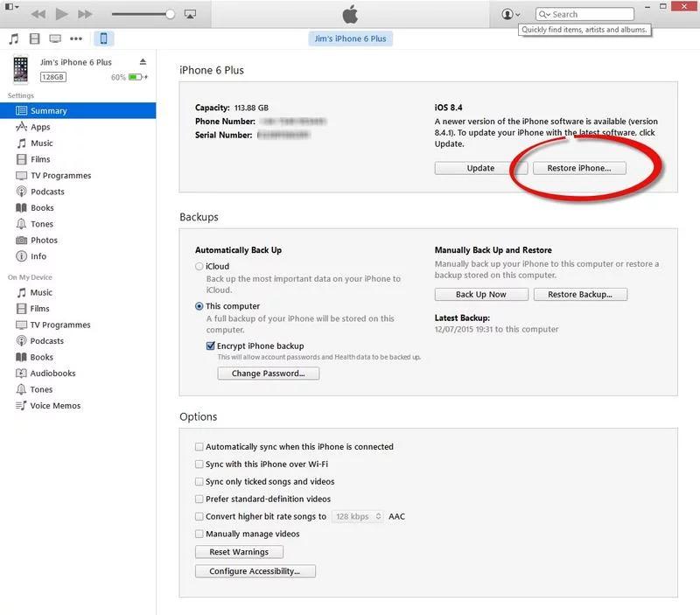Open Podcasts under On My Device
700x615 pixels.
[x=78, y=341]
